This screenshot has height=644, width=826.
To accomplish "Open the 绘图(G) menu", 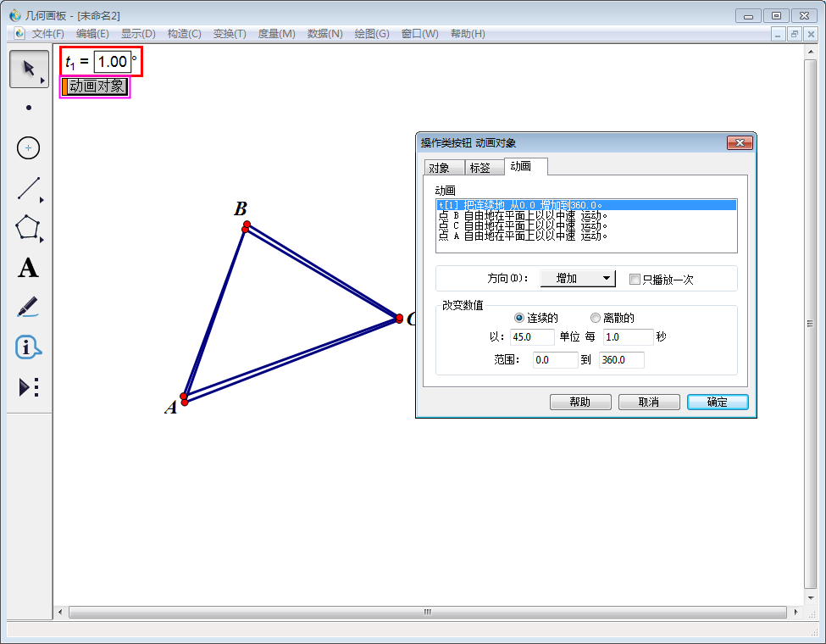I will coord(372,34).
